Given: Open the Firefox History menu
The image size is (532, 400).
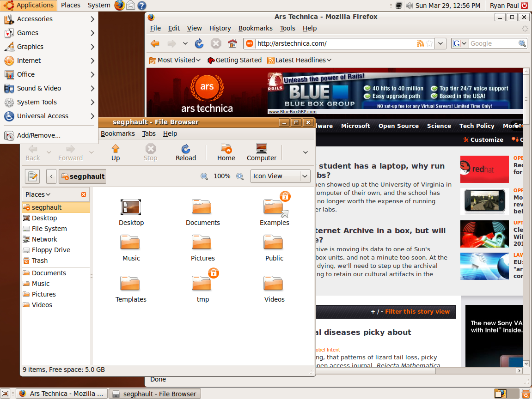Looking at the screenshot, I should (220, 29).
